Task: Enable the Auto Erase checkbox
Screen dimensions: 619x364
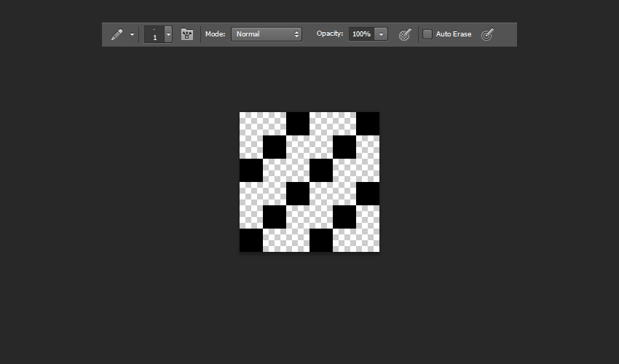Action: (427, 34)
